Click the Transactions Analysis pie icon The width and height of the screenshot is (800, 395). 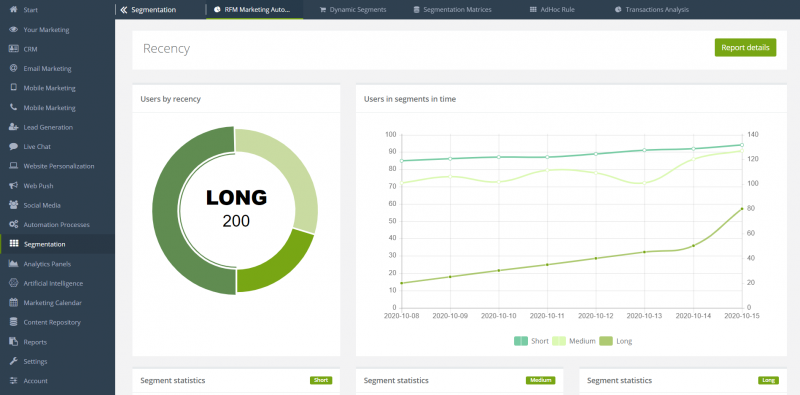(618, 10)
